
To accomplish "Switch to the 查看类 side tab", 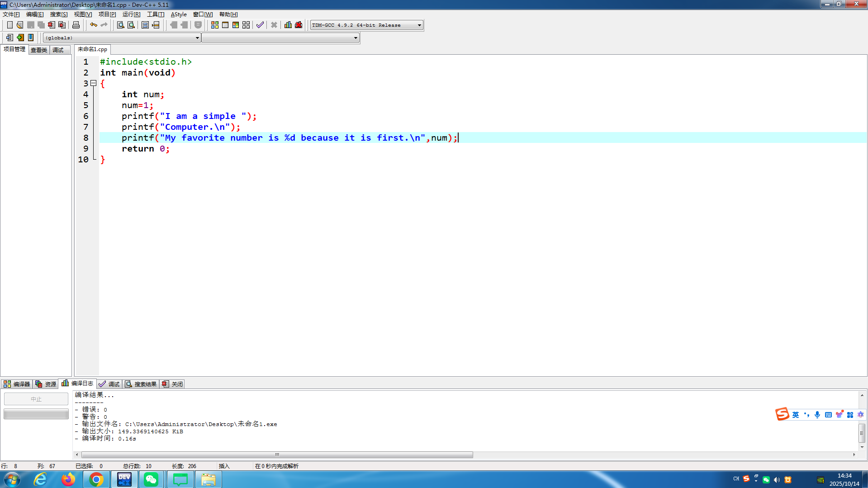I will tap(39, 50).
